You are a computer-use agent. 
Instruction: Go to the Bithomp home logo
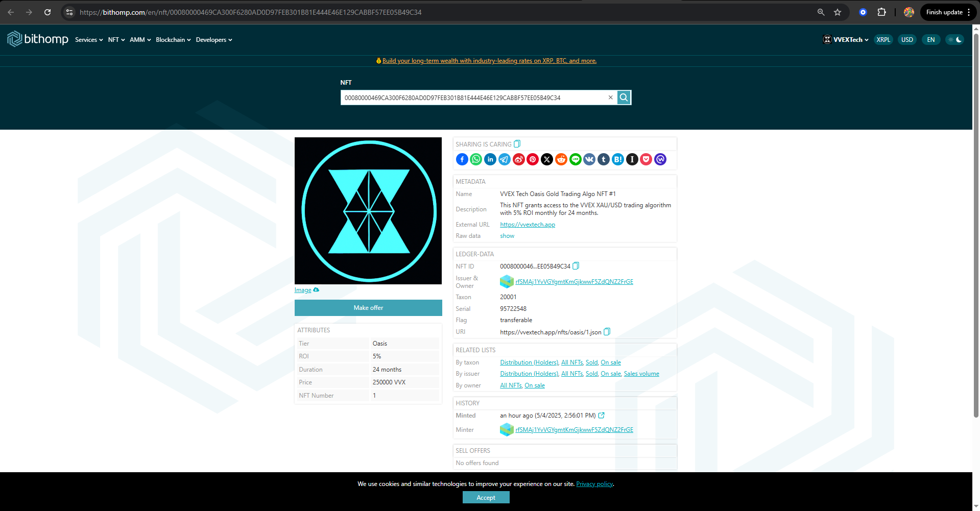pyautogui.click(x=38, y=39)
